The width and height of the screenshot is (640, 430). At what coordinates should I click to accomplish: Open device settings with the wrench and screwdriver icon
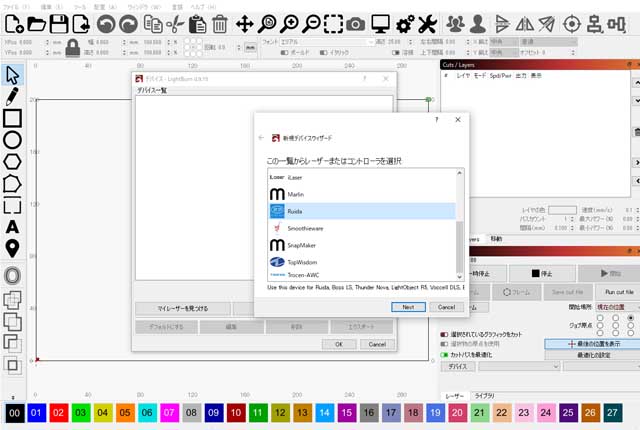[x=427, y=24]
